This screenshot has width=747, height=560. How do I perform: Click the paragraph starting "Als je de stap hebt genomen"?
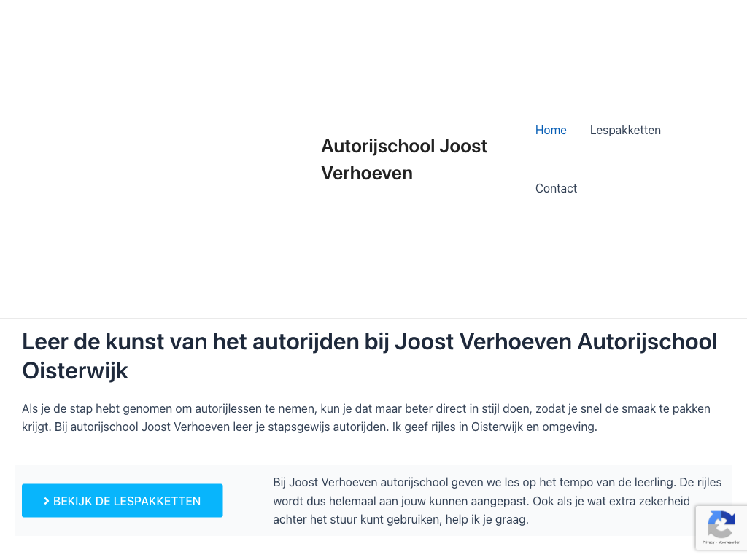366,418
